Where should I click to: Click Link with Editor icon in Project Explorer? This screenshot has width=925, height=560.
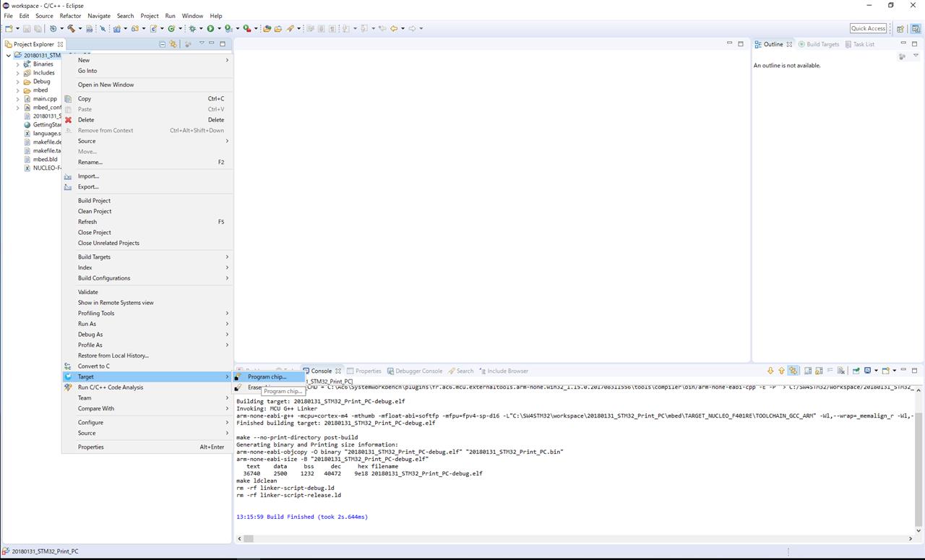click(173, 44)
